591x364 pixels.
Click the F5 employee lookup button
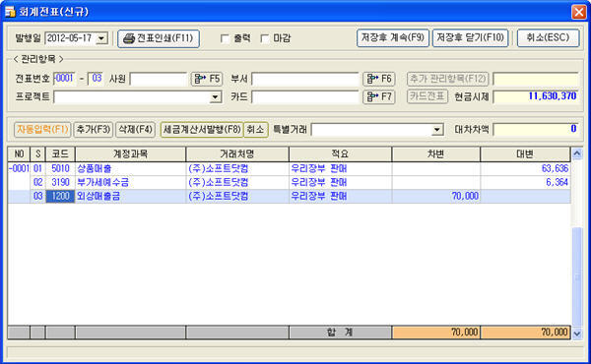(207, 79)
